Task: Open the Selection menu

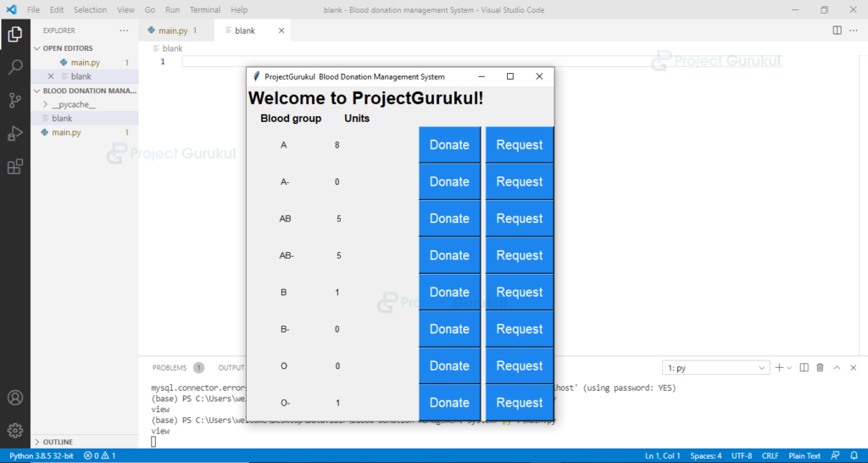Action: (90, 10)
